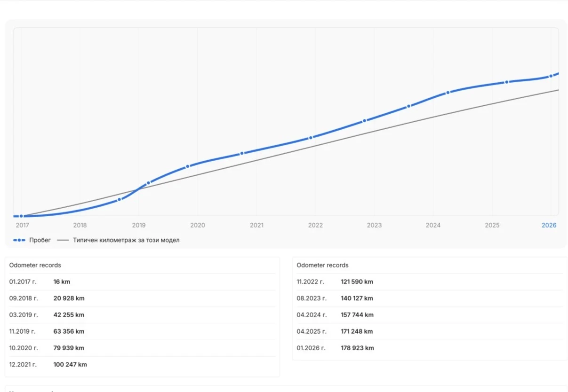The image size is (568, 392).
Task: Click the highlighted 2026 axis label
Action: point(549,225)
